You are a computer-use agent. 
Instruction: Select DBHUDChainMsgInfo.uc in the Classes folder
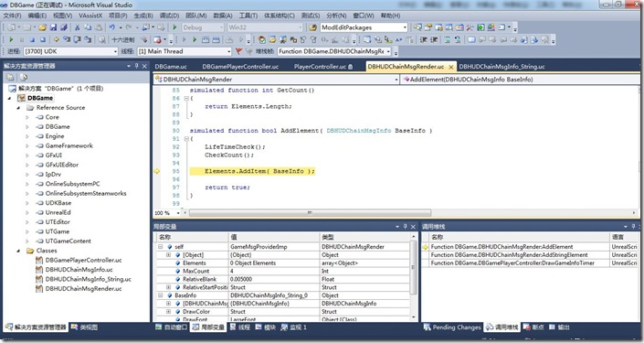(x=79, y=270)
